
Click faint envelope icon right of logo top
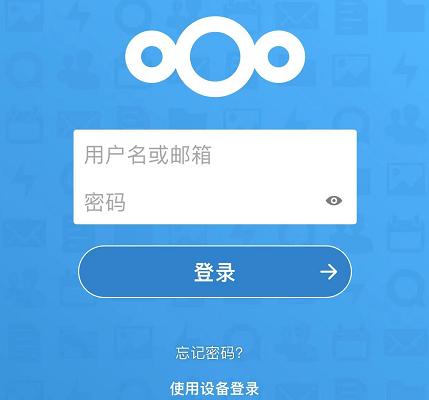click(296, 16)
